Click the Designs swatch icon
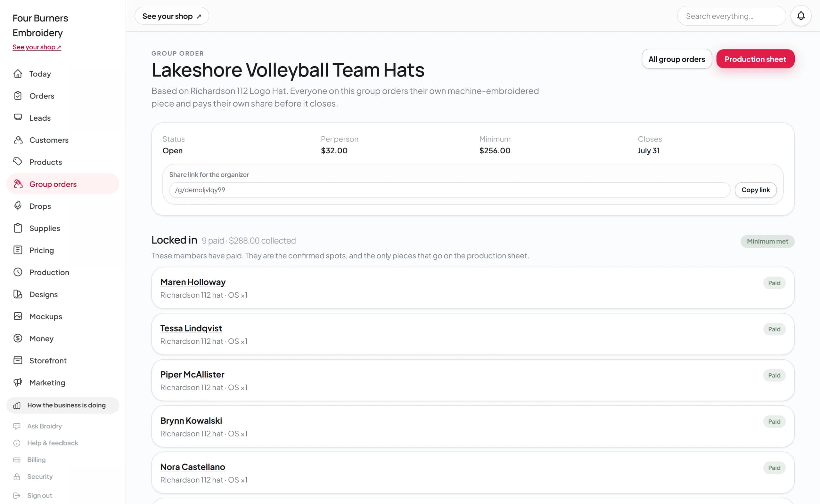 point(18,294)
